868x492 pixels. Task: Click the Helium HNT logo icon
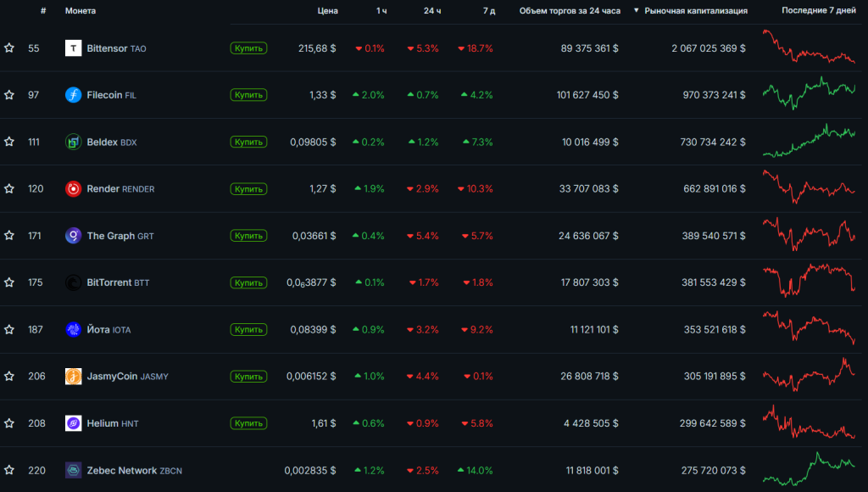73,423
